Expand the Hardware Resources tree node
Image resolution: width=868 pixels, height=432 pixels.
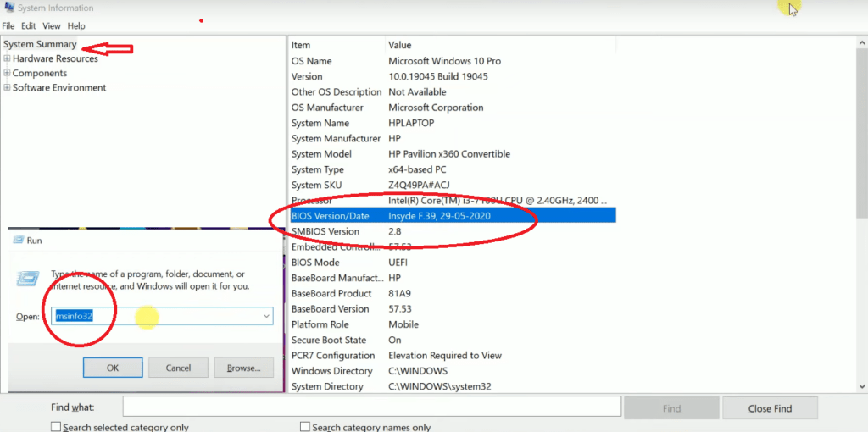(x=7, y=58)
